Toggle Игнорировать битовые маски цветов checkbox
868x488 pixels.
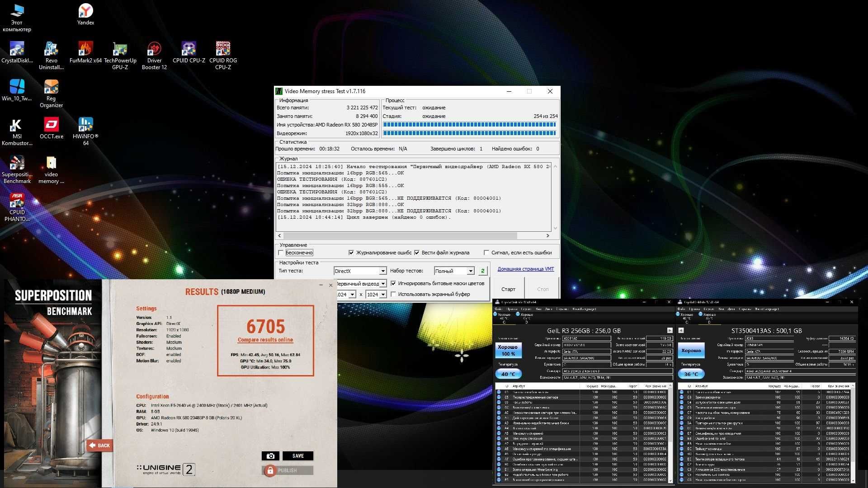393,283
